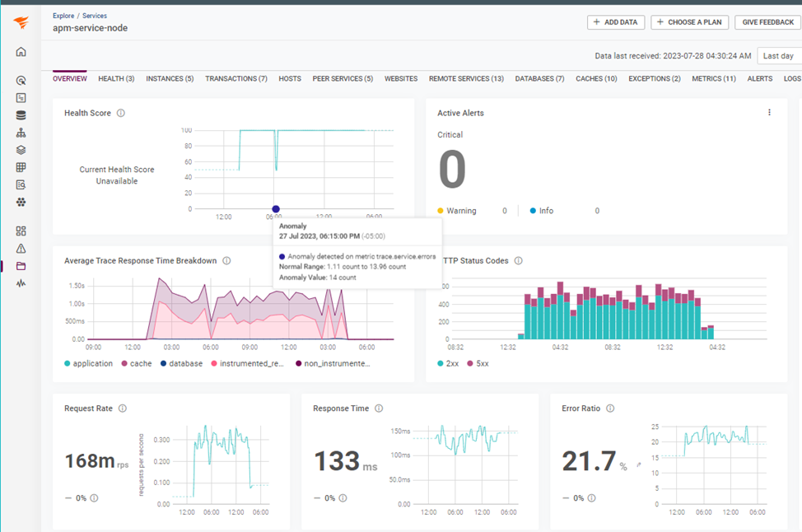Open the alert triangle sidebar icon
Screen dimensions: 802x532
[21, 249]
